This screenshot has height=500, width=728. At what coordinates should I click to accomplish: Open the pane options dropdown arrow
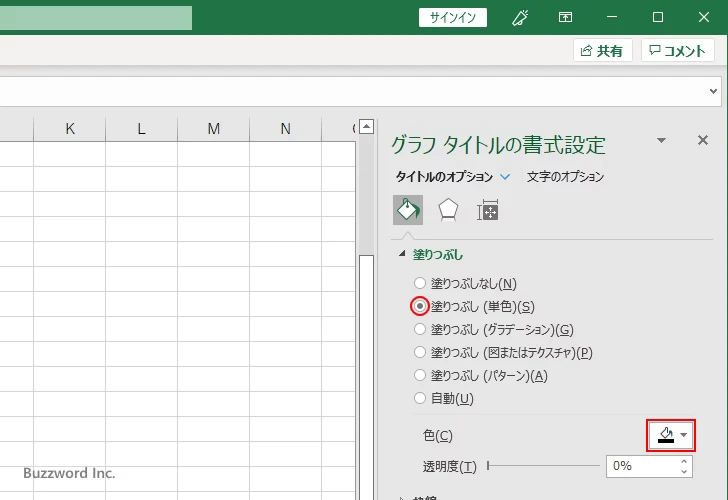[x=661, y=142]
